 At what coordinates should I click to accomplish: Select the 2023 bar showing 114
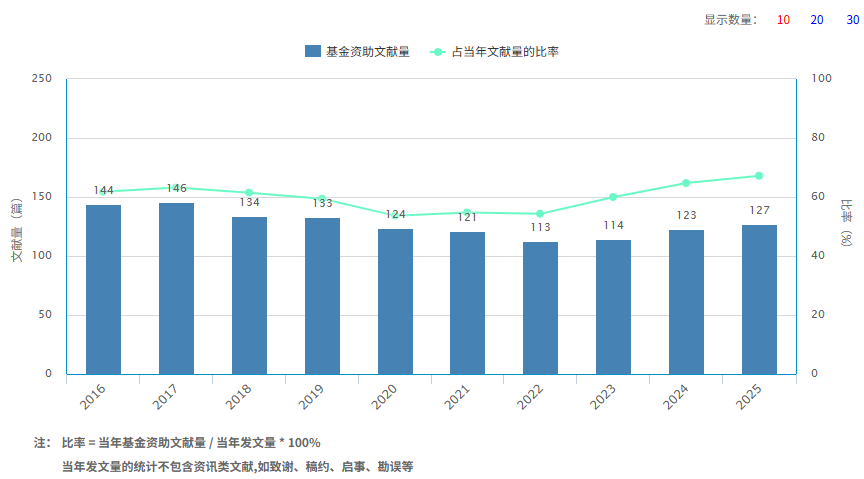tap(613, 307)
